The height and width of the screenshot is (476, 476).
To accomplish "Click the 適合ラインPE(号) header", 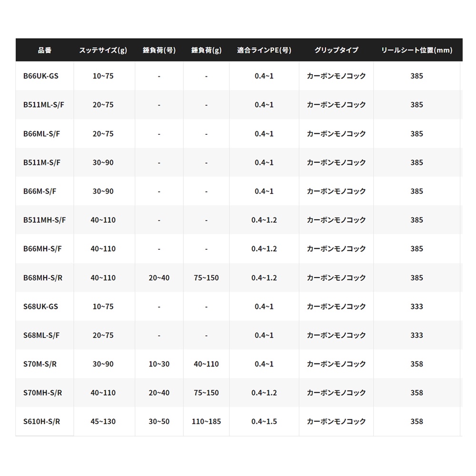I will point(264,50).
